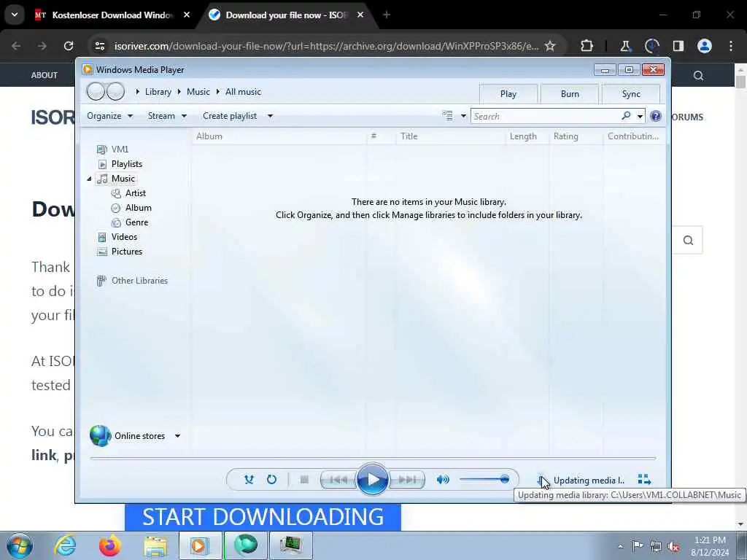This screenshot has height=560, width=747.
Task: Switch to the Play tab
Action: 508,94
